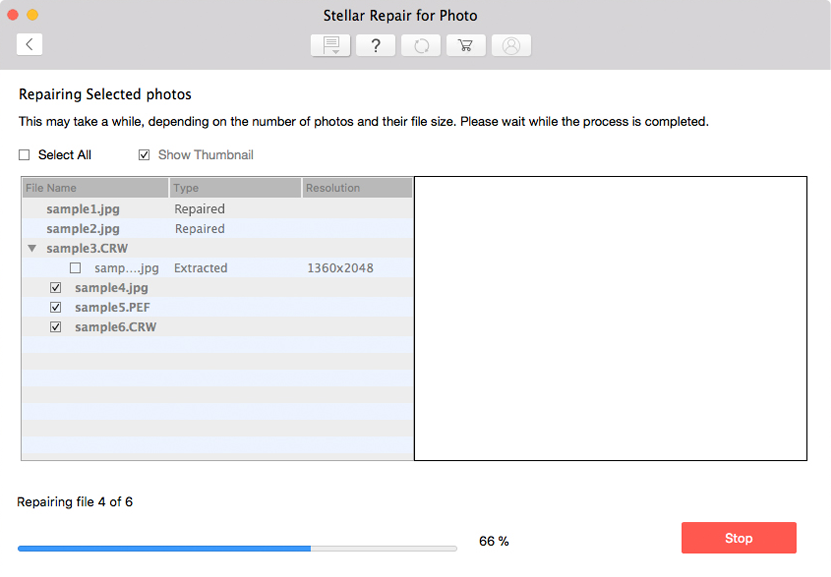
Task: Click the yellow minimize window button
Action: [x=32, y=15]
